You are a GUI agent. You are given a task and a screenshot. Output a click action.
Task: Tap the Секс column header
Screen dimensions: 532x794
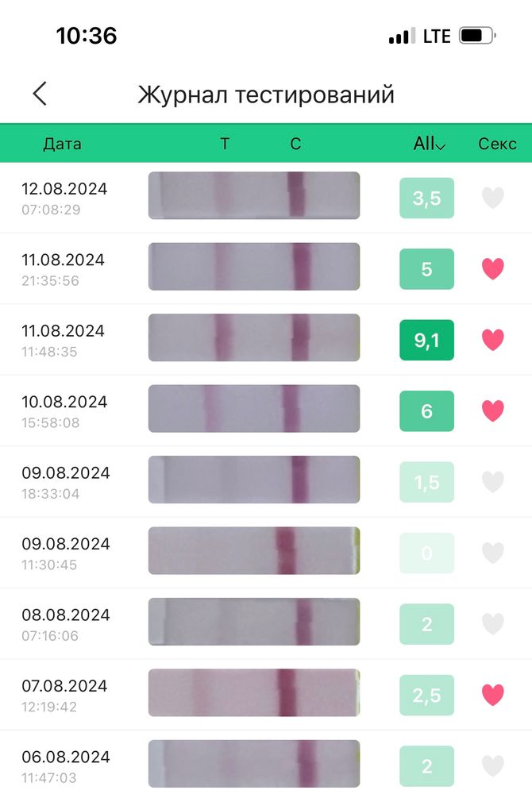[497, 144]
